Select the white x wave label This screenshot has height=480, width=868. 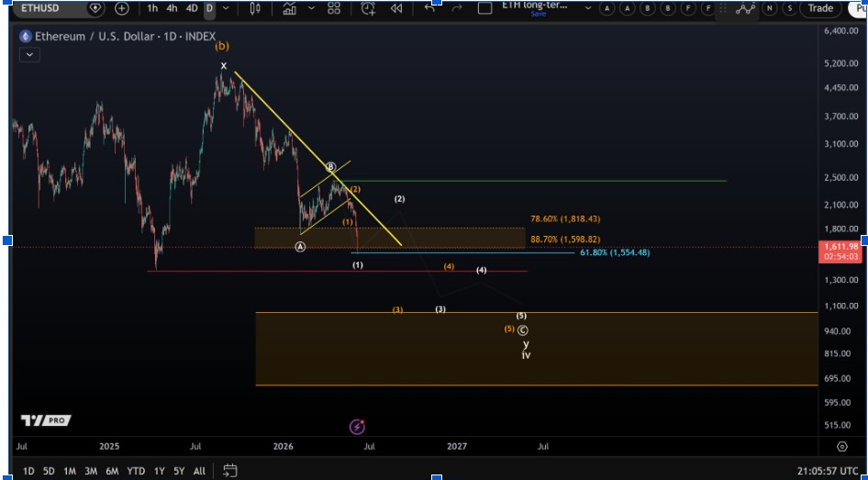click(x=224, y=66)
